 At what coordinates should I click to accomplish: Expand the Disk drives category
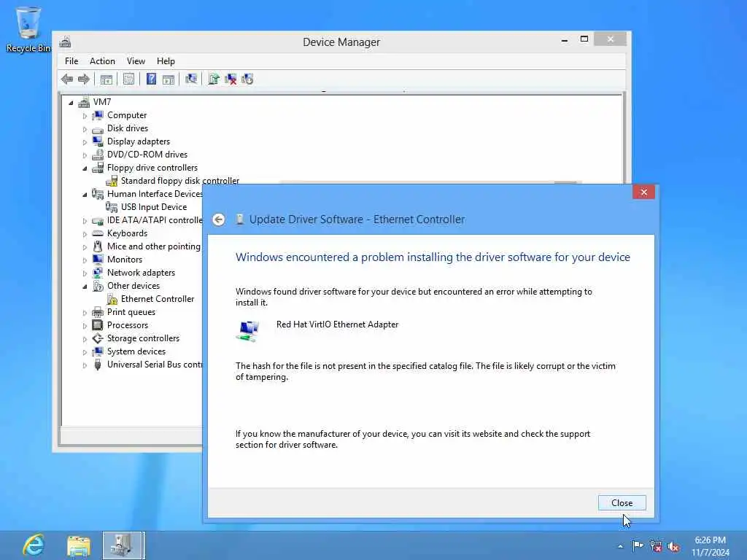(x=85, y=129)
